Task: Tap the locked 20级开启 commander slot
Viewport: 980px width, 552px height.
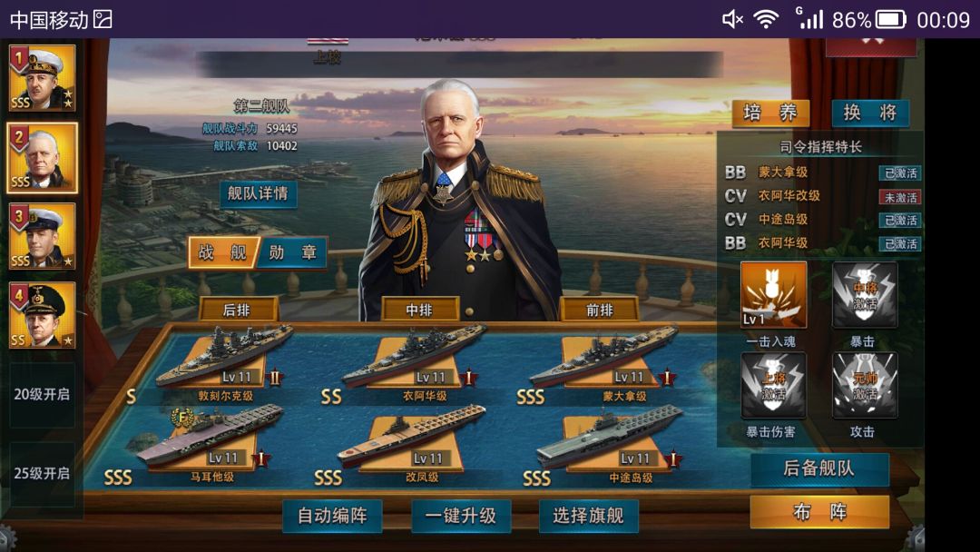Action: click(42, 394)
